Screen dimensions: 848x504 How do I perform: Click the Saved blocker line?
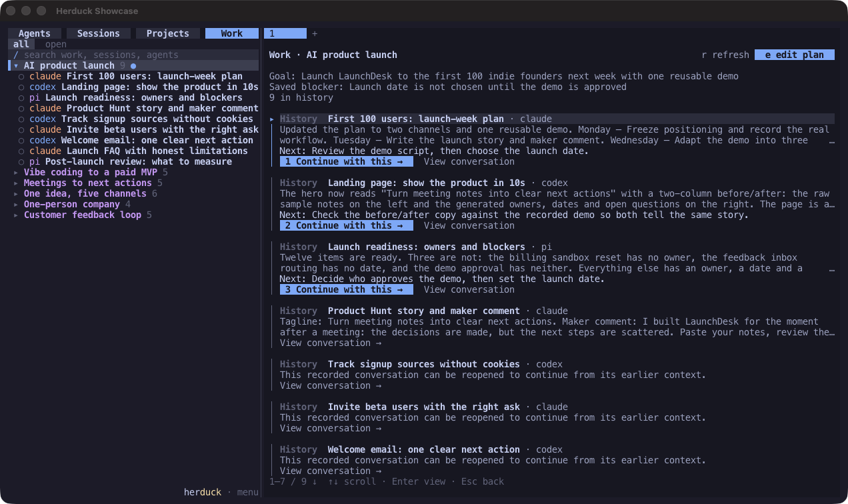pyautogui.click(x=448, y=87)
